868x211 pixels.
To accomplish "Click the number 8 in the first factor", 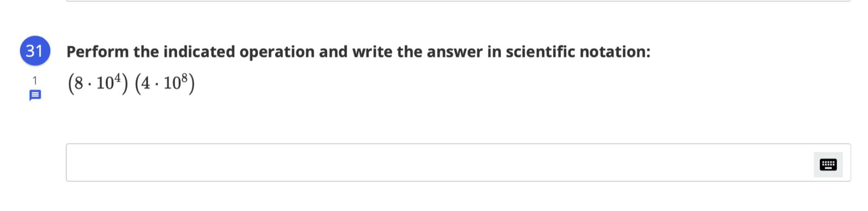I will click(79, 84).
